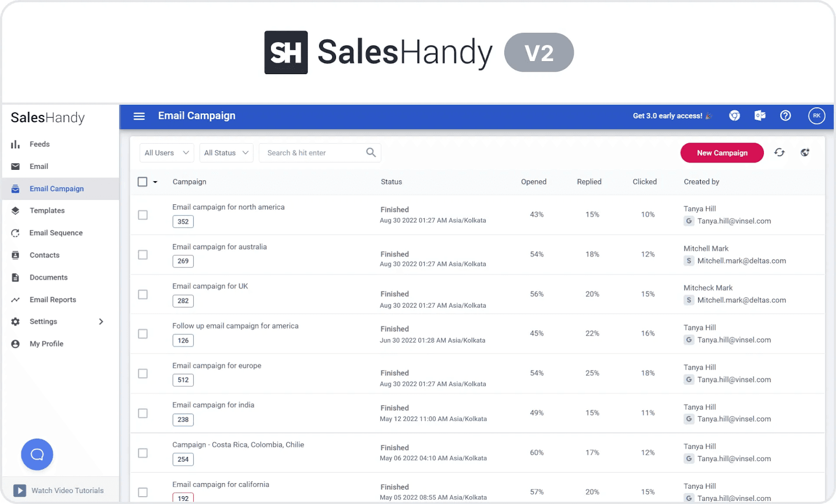Click the Replied column header
Viewport: 836px width, 504px height.
point(589,182)
